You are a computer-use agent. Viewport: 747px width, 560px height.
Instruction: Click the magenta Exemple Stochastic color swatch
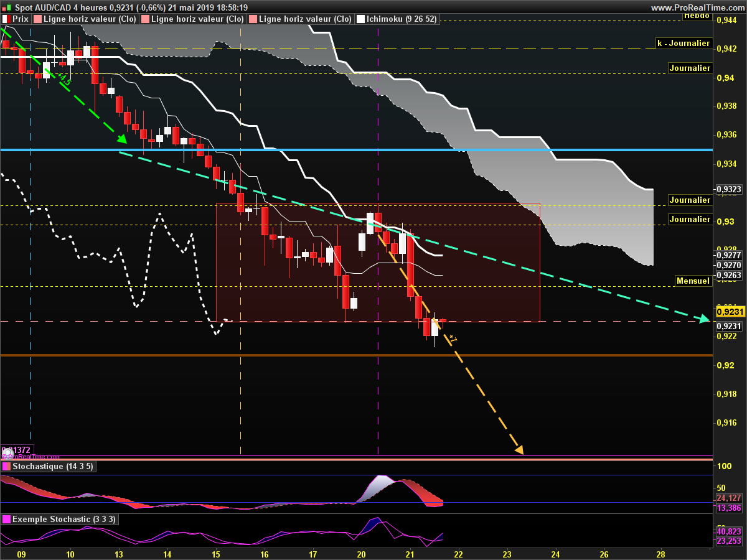tap(6, 519)
